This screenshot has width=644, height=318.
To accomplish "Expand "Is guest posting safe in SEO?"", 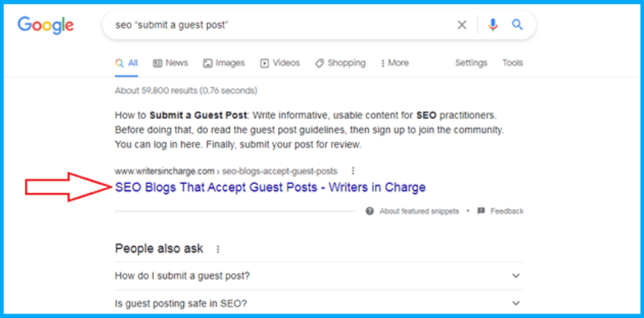I will 516,304.
